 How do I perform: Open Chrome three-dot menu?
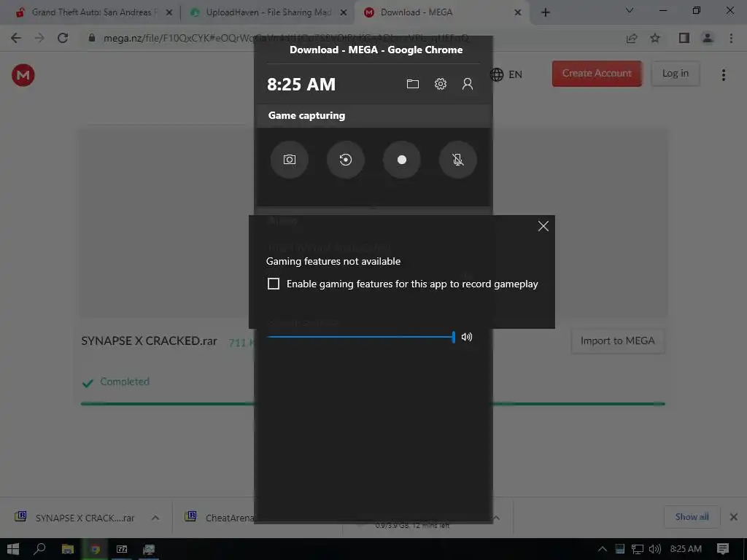731,38
